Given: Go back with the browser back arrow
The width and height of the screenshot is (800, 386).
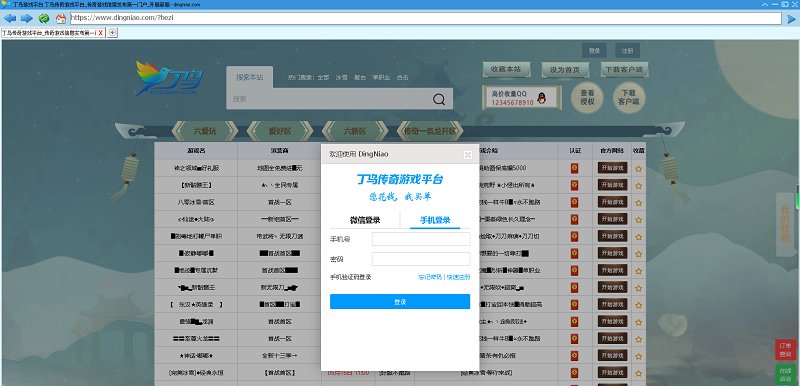Looking at the screenshot, I should 10,18.
